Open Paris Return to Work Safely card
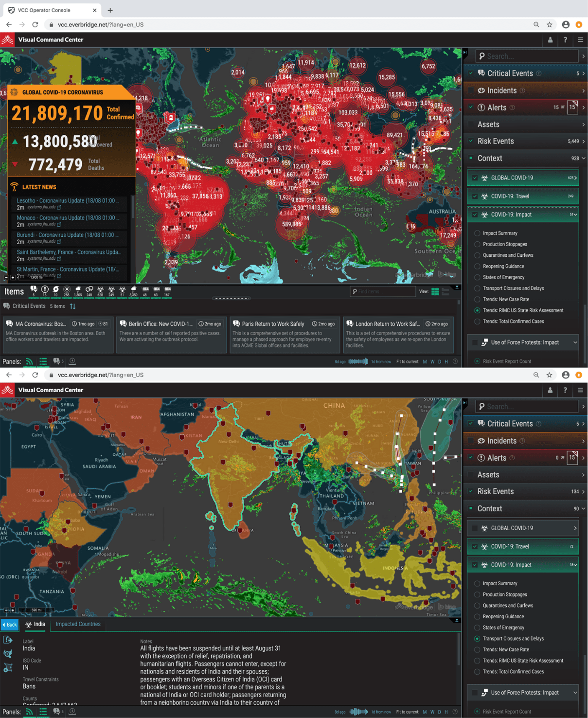This screenshot has height=718, width=588. [285, 334]
